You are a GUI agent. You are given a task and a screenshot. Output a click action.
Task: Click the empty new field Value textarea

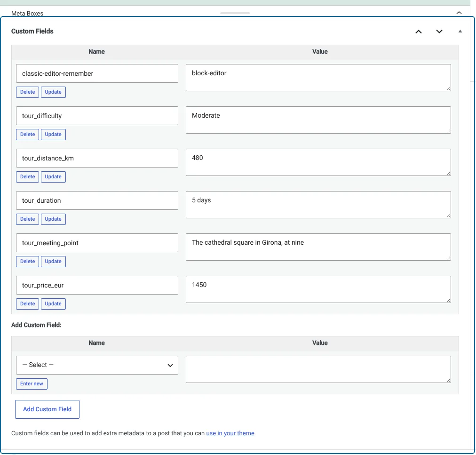tap(318, 370)
